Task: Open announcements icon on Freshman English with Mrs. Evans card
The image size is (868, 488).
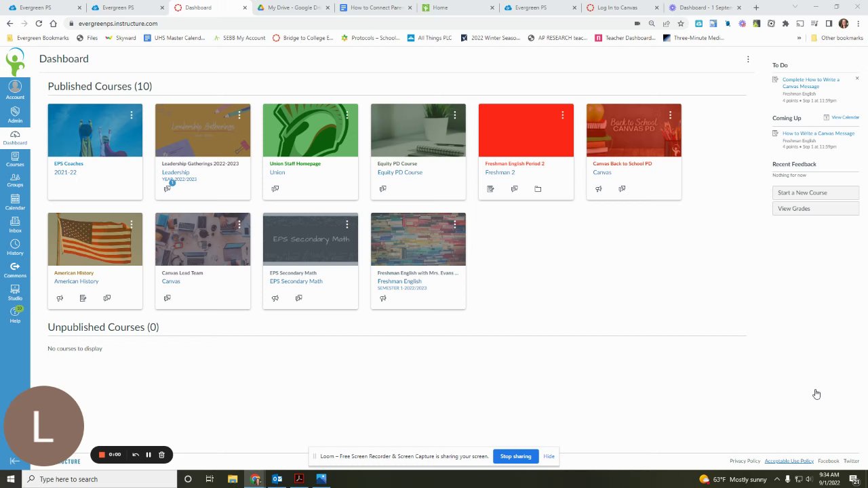Action: point(382,298)
